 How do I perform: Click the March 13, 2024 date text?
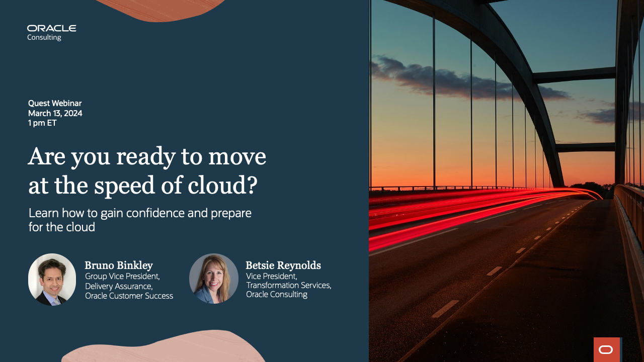click(55, 113)
